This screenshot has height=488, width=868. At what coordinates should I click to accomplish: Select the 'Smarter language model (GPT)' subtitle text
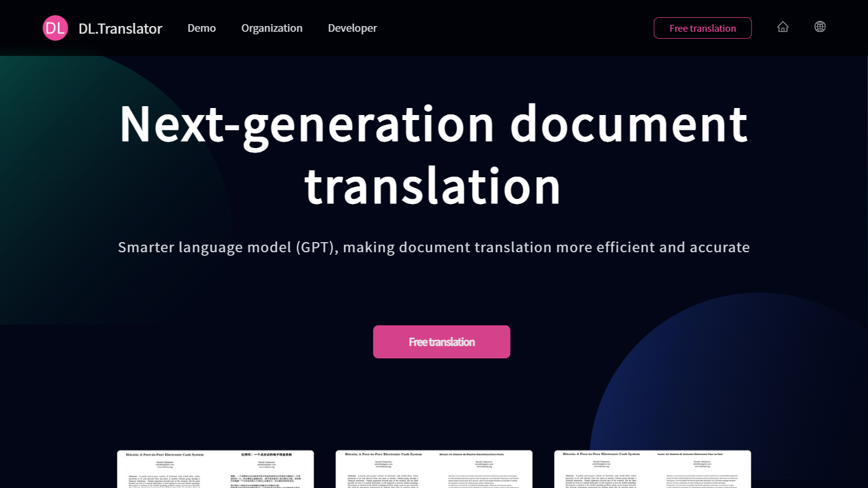pyautogui.click(x=434, y=247)
